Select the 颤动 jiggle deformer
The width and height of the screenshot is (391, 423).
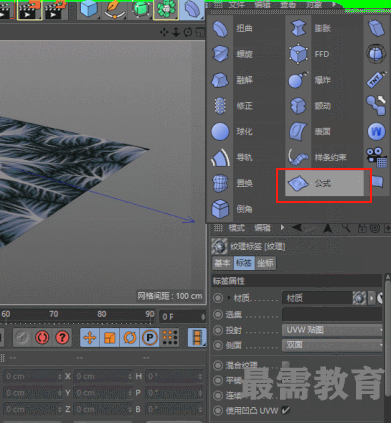click(310, 106)
